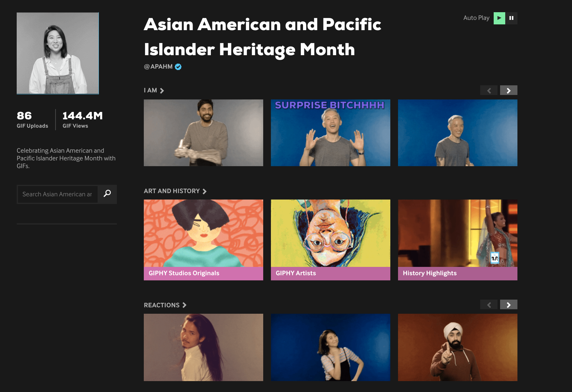Image resolution: width=572 pixels, height=392 pixels.
Task: Click the search magnifier icon
Action: (107, 193)
